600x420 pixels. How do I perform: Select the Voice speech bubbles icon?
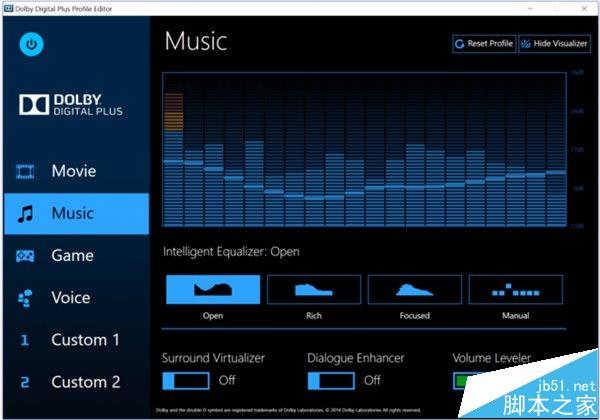[x=25, y=298]
